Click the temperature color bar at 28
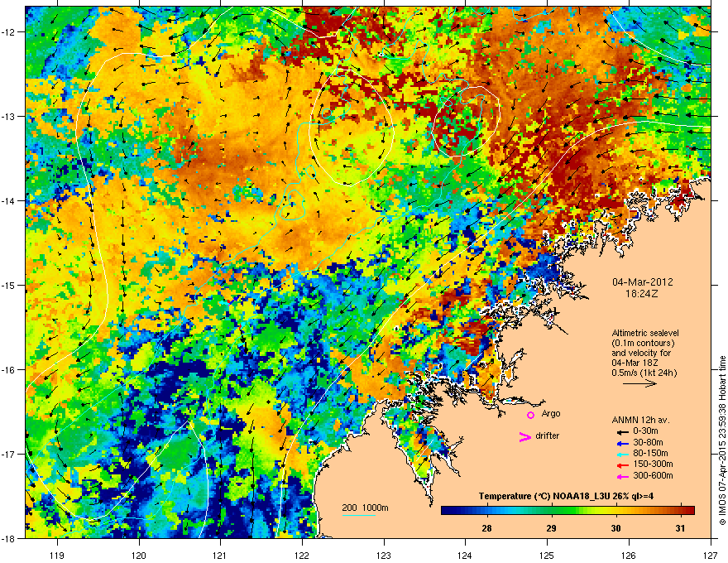The height and width of the screenshot is (563, 728). click(486, 511)
